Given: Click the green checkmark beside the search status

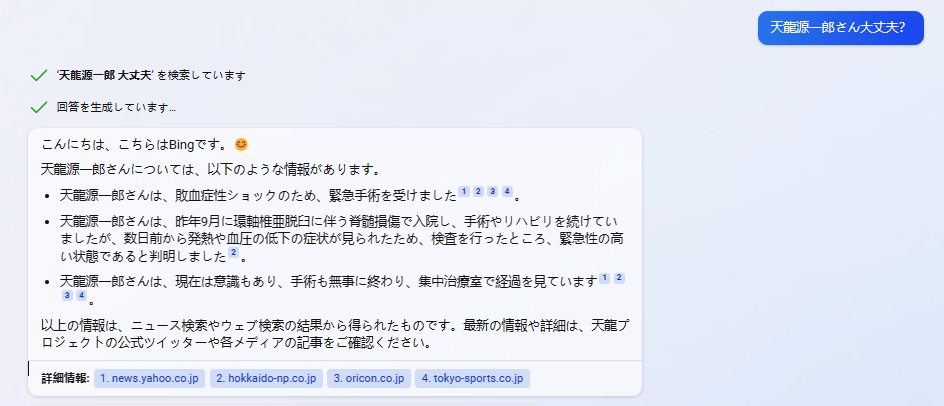Looking at the screenshot, I should tap(39, 75).
